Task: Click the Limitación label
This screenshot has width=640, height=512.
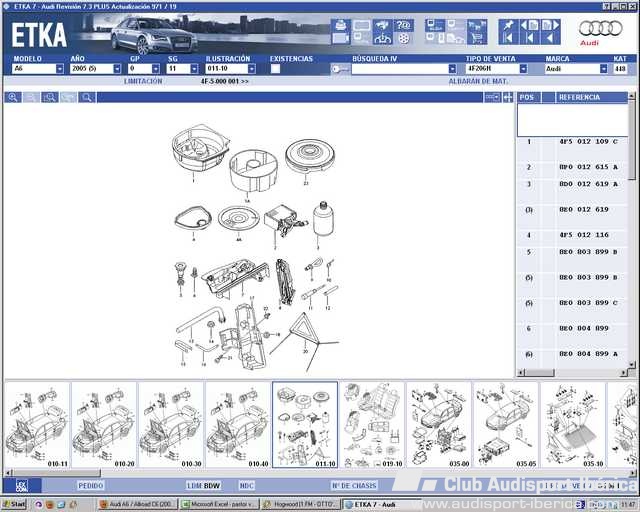Action: (x=143, y=81)
